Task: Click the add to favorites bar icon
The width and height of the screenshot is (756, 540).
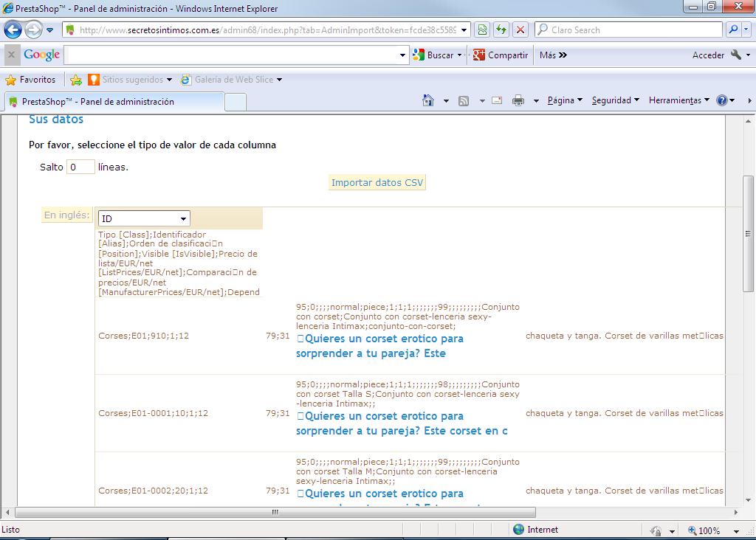Action: (x=76, y=80)
